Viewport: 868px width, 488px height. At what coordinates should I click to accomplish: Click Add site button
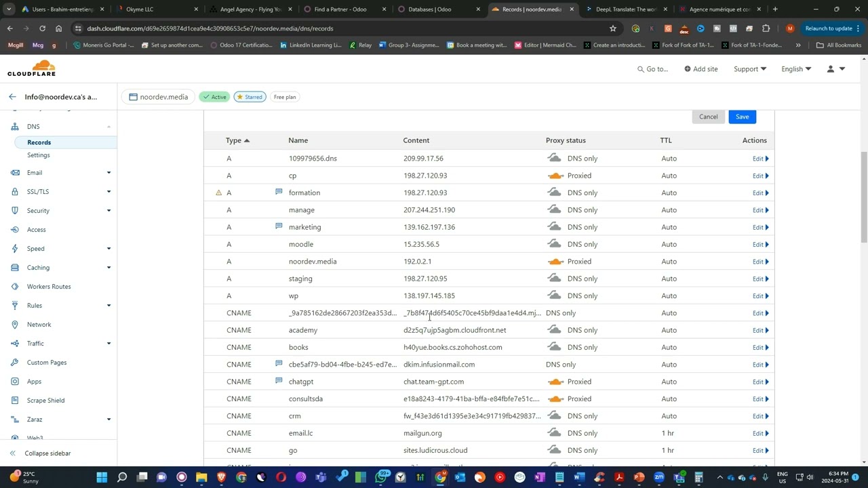click(x=701, y=69)
